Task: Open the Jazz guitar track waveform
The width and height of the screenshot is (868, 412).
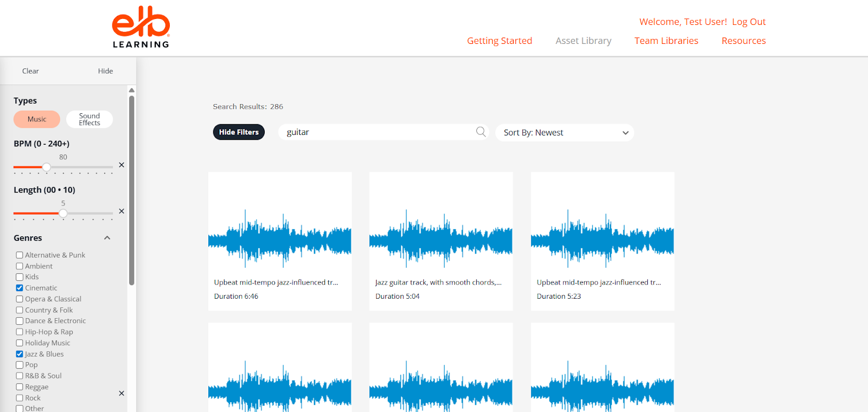Action: point(441,239)
